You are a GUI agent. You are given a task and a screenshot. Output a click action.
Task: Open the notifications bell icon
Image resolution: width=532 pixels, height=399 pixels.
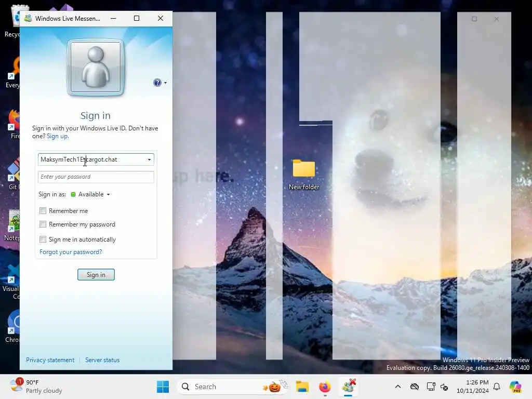tap(497, 387)
